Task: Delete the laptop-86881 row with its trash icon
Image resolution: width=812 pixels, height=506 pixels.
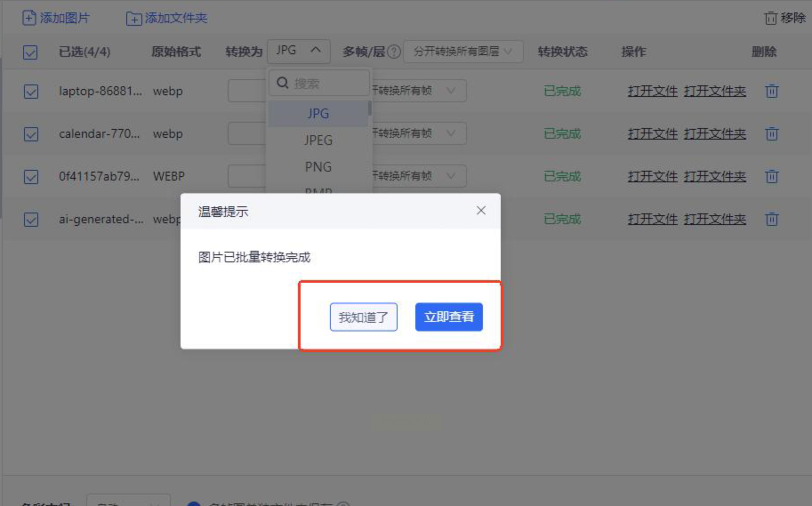Action: coord(772,91)
